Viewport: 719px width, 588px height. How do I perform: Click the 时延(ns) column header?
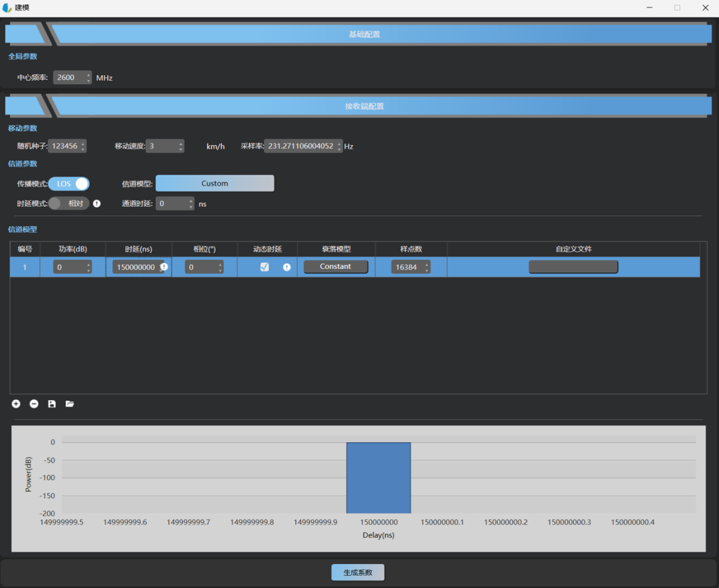pos(138,249)
